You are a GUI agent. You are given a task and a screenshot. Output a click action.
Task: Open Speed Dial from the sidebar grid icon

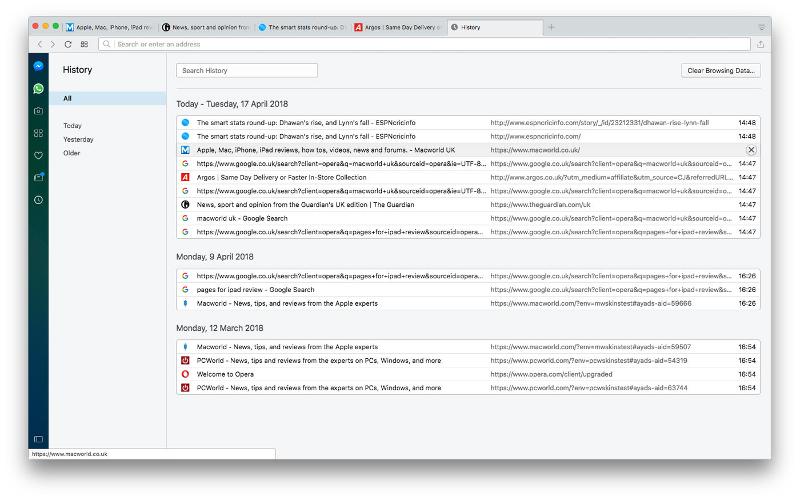38,133
